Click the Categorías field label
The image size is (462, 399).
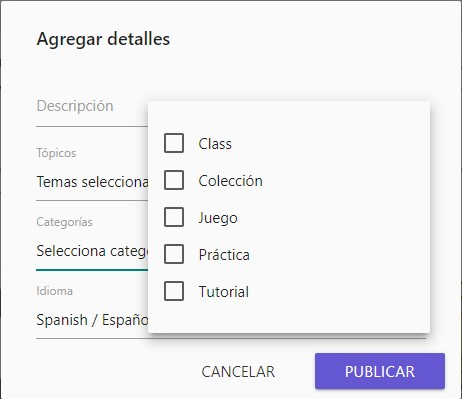[x=64, y=222]
